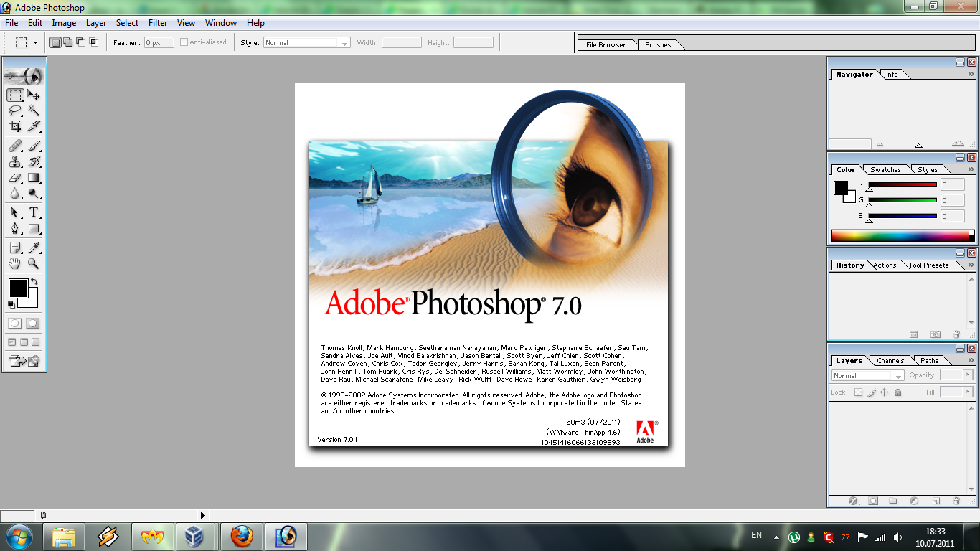Select the Notes tool
980x551 pixels.
tap(15, 248)
